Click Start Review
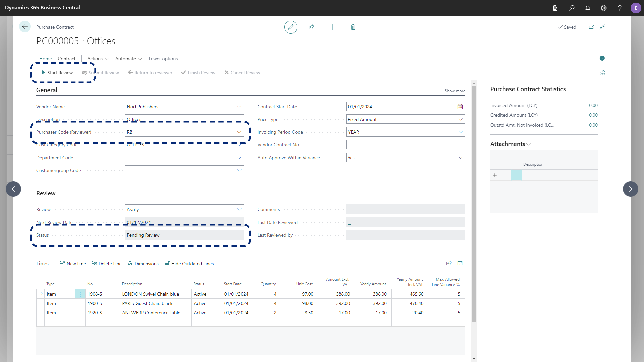 [57, 73]
